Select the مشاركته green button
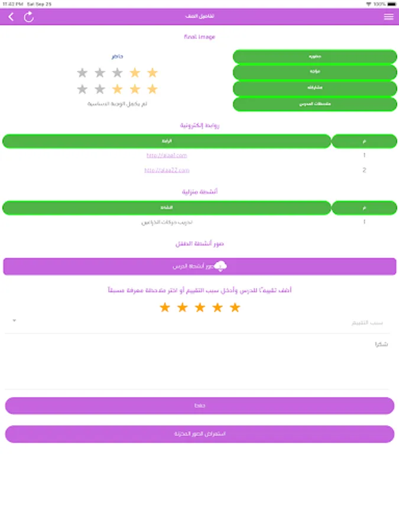Screen dimensions: 399x532 pos(314,88)
